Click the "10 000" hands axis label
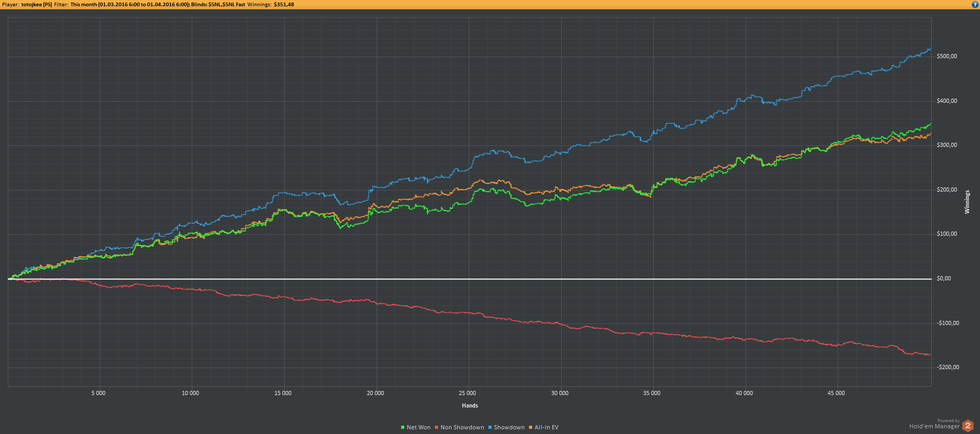 pos(190,393)
